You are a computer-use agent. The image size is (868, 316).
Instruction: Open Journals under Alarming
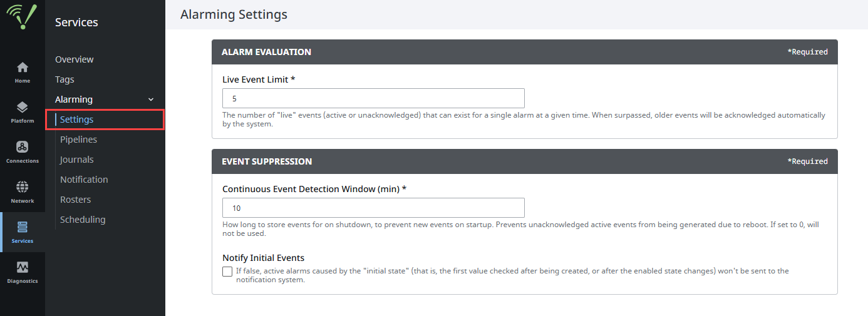pyautogui.click(x=77, y=160)
